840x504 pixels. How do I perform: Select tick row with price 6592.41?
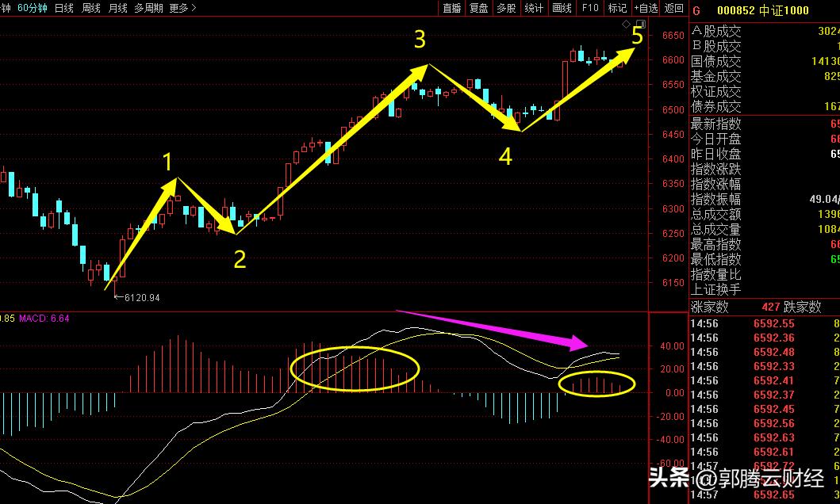[765, 380]
